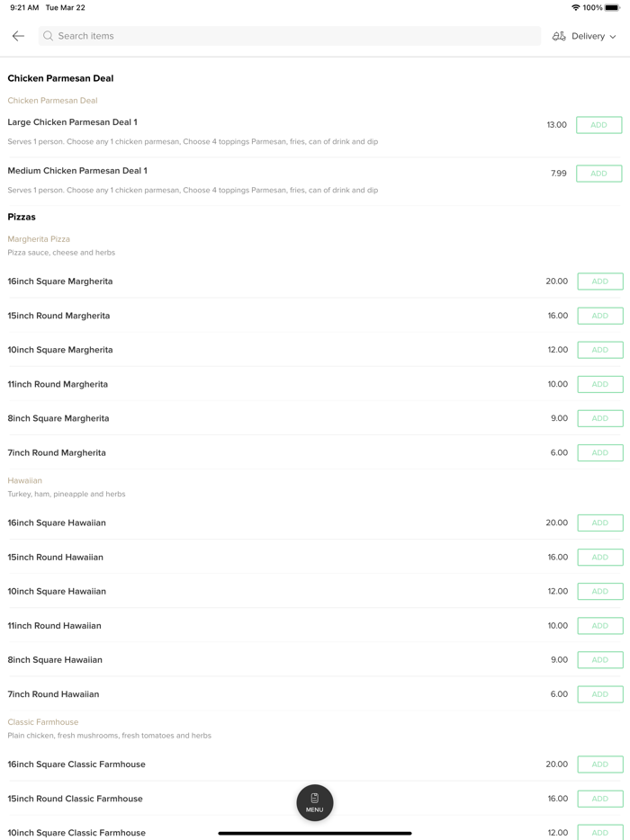Click the delivery scooter icon
The image size is (630, 840).
(559, 37)
